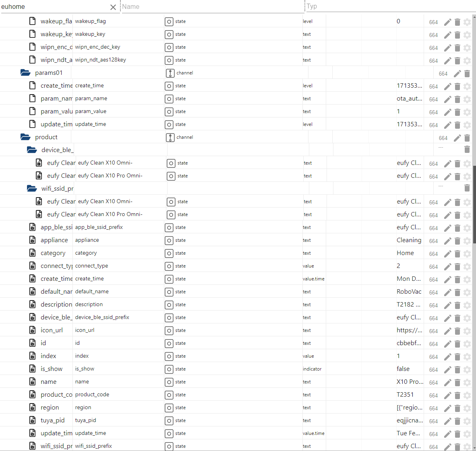Delete the category state
This screenshot has height=451, width=476.
(x=457, y=254)
